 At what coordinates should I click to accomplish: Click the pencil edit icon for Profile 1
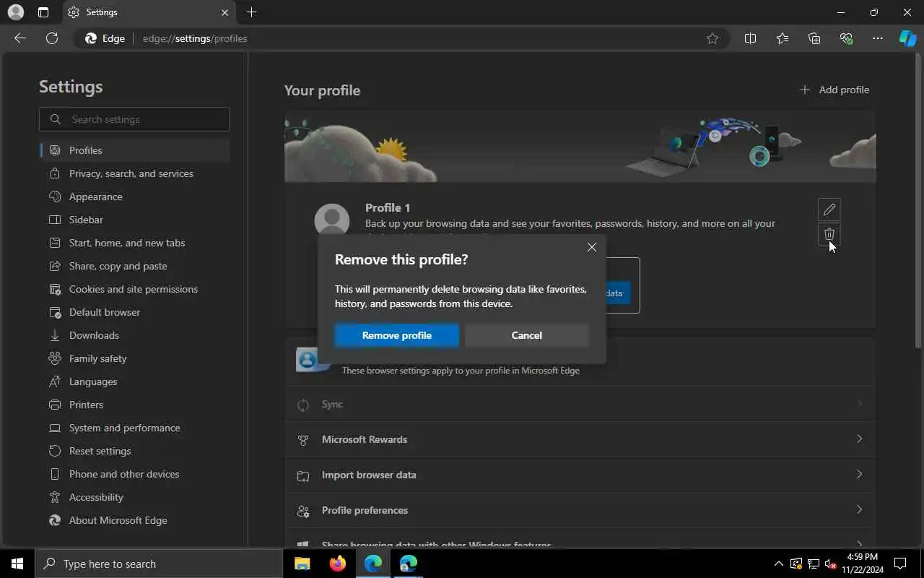tap(829, 210)
